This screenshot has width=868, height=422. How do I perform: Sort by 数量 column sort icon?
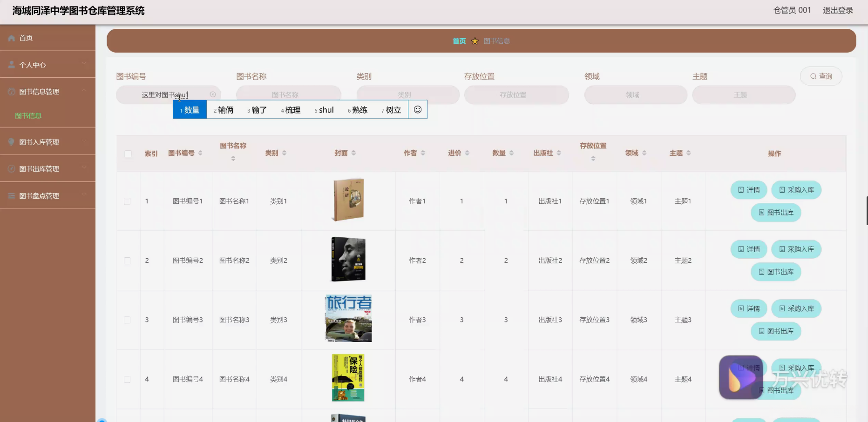(511, 153)
